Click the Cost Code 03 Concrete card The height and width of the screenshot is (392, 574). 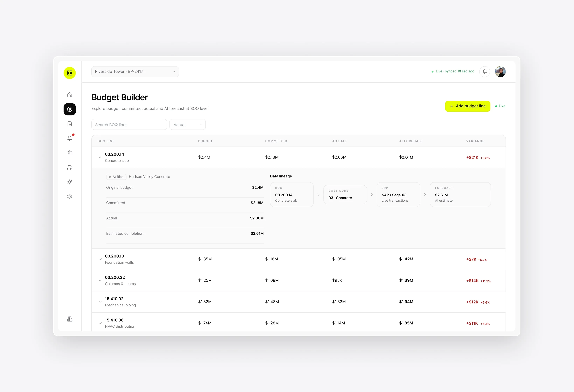345,195
